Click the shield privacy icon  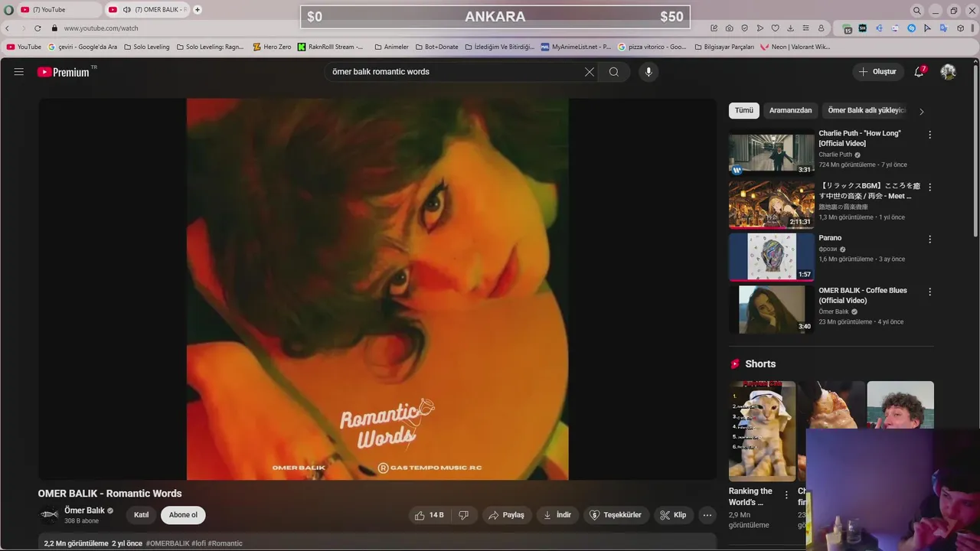744,28
